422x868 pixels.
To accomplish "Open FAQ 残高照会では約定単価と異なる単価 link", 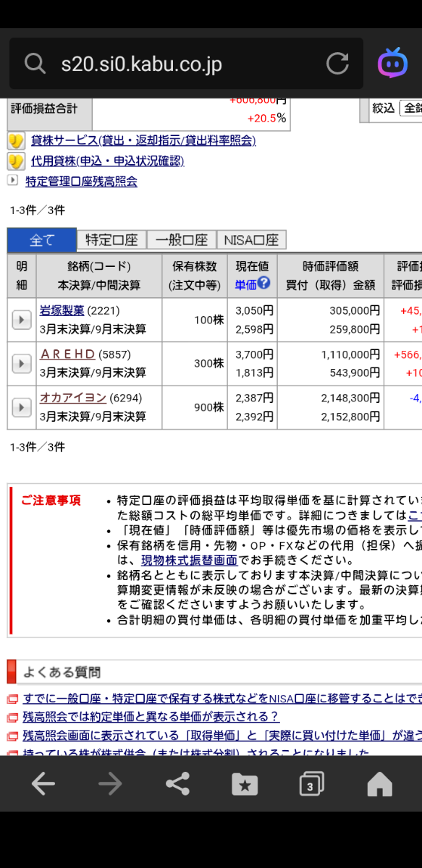I will (151, 718).
